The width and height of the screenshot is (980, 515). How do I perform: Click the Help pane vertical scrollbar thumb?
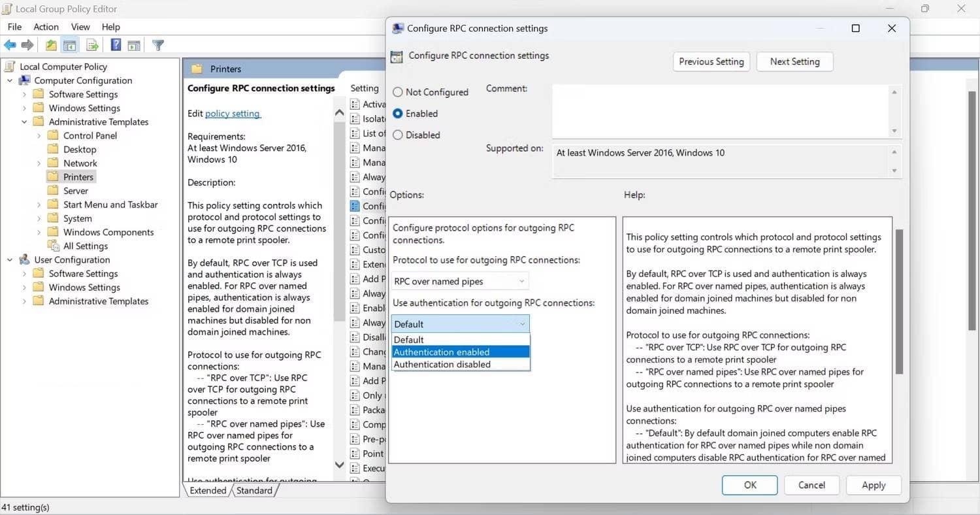[899, 303]
